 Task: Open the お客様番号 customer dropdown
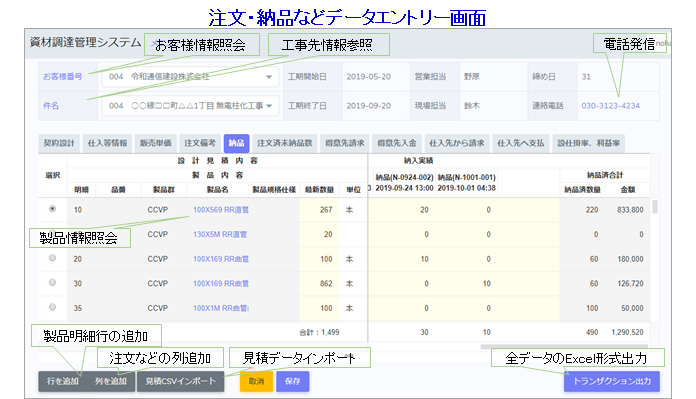click(190, 76)
